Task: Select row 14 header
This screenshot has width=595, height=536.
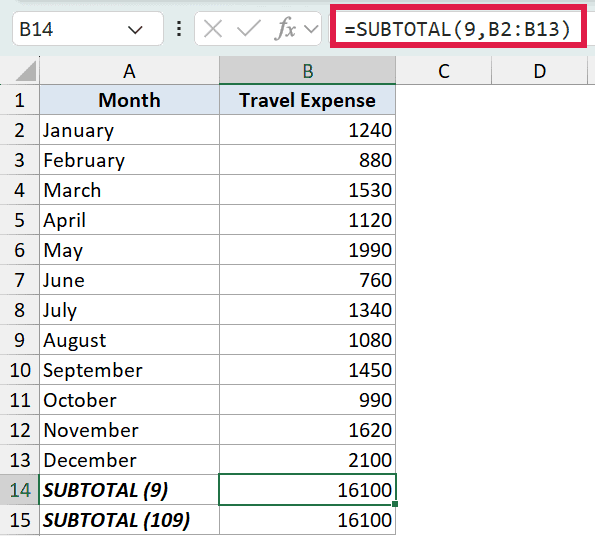Action: [x=20, y=490]
